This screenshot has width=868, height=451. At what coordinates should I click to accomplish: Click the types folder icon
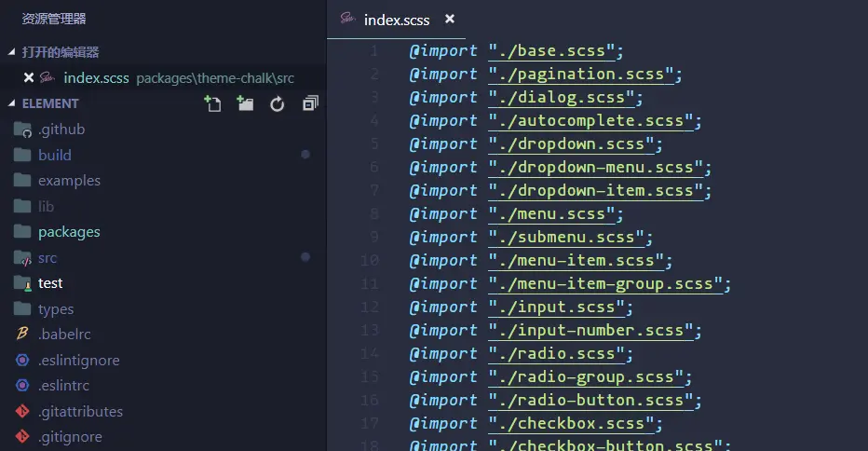[22, 308]
